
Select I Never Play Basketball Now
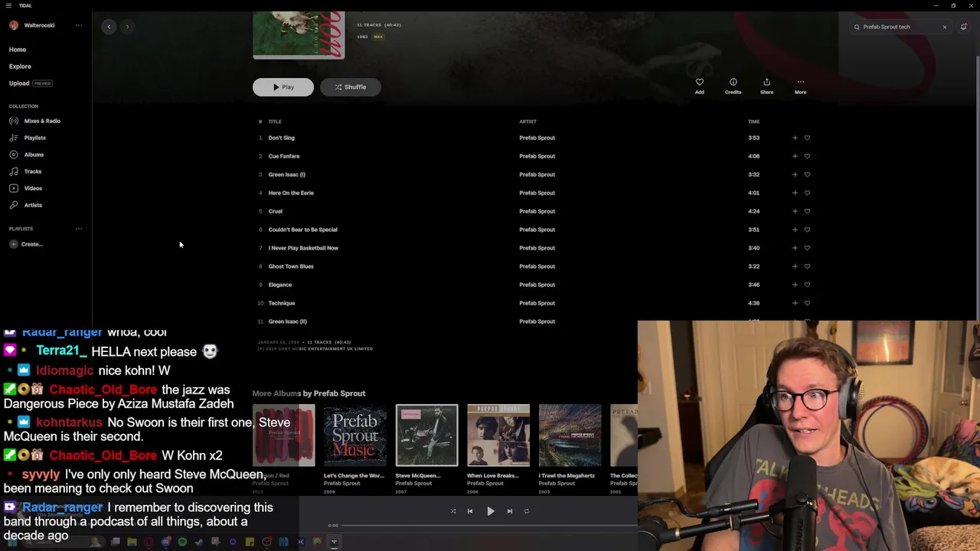click(303, 248)
